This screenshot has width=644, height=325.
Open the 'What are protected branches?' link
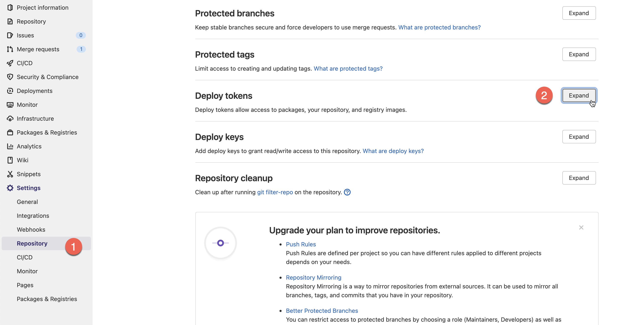439,27
